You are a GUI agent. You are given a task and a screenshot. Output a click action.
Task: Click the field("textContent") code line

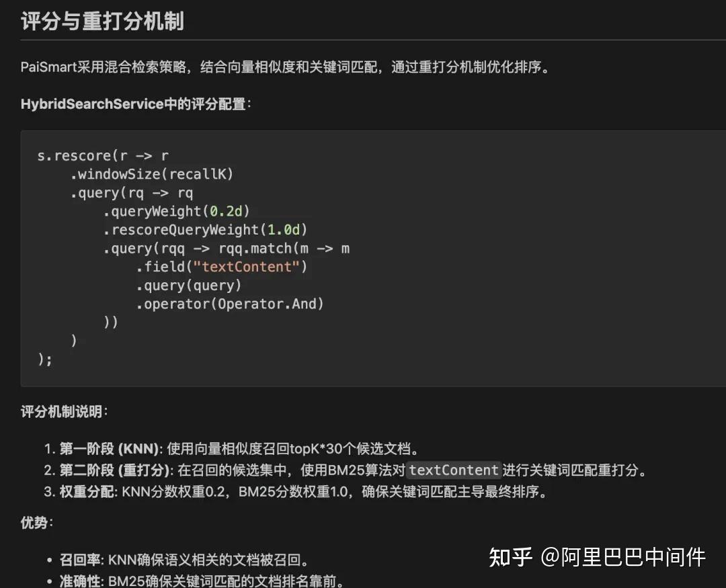[x=222, y=267]
